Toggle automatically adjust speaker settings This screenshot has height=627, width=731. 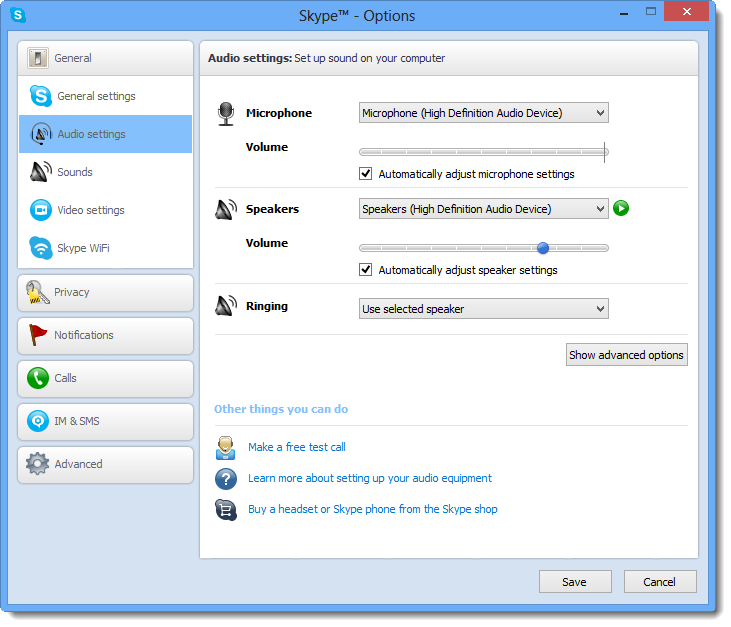(366, 270)
